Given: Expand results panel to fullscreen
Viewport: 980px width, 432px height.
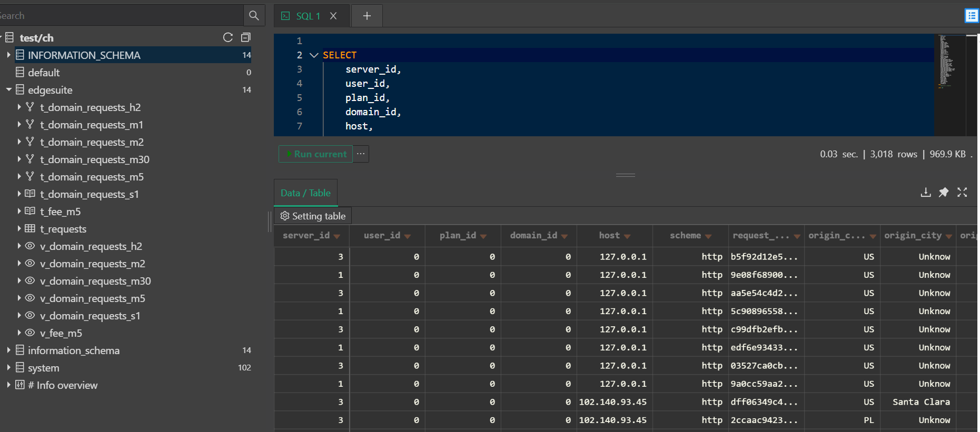Looking at the screenshot, I should pos(962,193).
